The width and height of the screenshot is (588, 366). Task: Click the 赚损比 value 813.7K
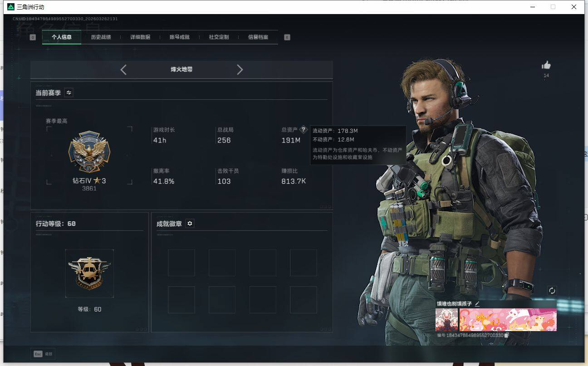(294, 181)
